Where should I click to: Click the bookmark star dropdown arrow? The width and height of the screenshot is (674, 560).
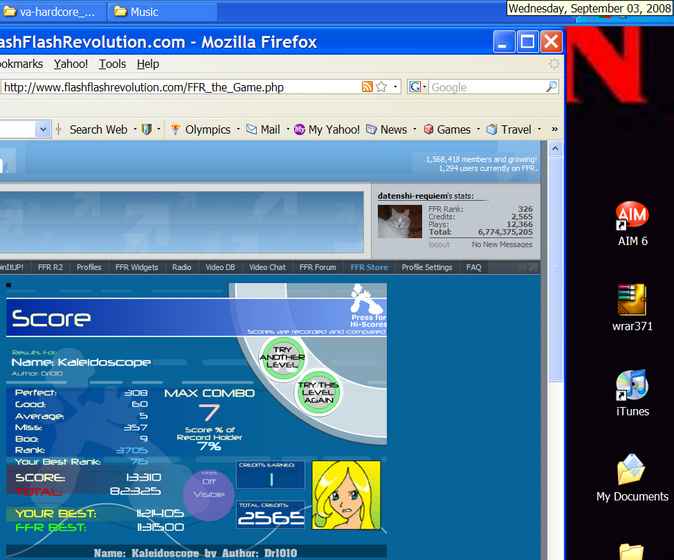[x=395, y=87]
